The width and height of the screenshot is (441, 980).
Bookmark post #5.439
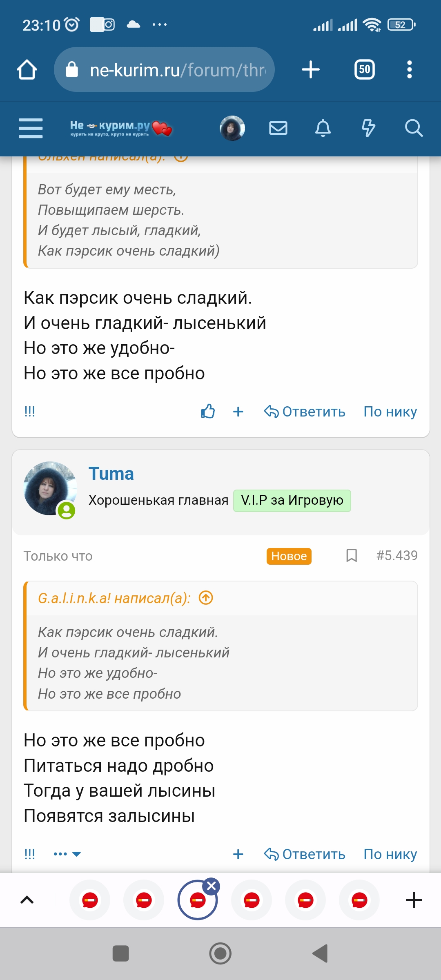(351, 556)
